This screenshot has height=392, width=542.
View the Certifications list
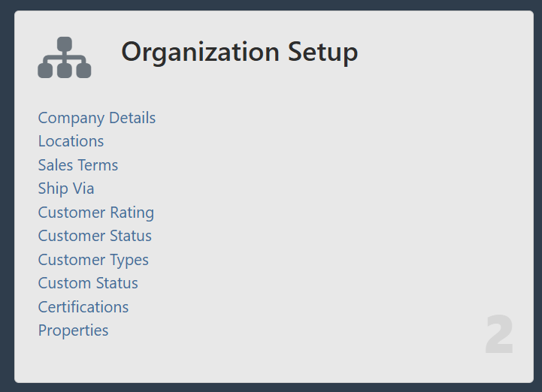point(83,307)
